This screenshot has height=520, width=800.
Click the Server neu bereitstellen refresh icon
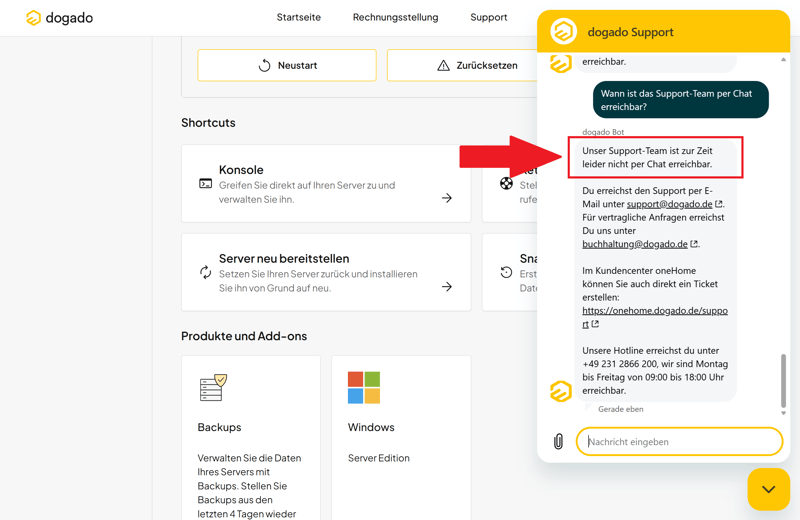pos(205,272)
